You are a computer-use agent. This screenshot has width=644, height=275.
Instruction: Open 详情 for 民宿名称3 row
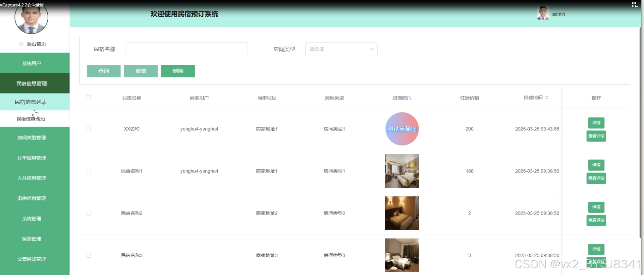coord(596,249)
